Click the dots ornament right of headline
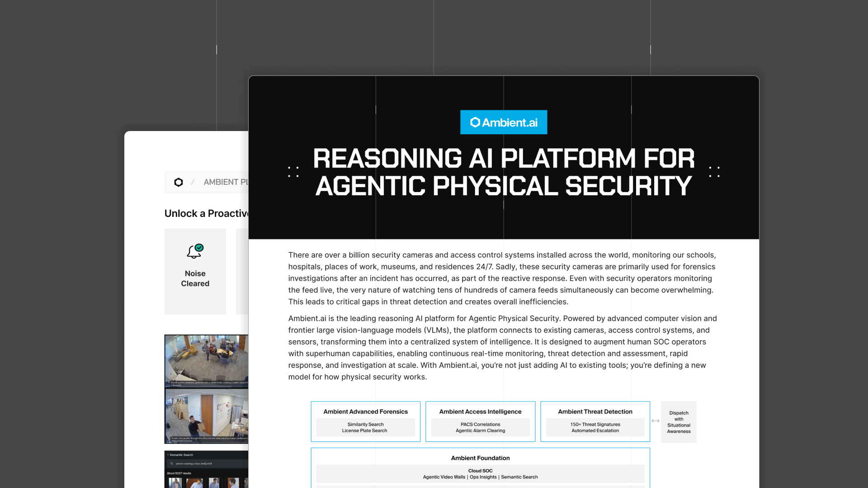Screen dimensions: 868x488 click(x=714, y=172)
